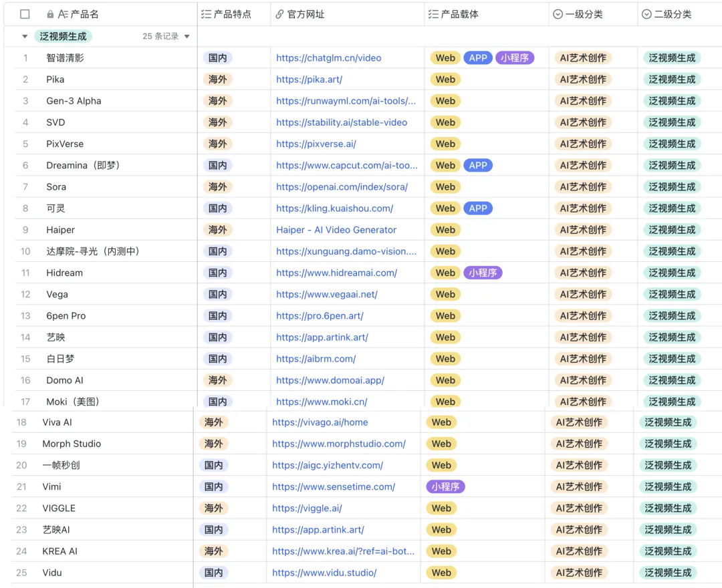Open the stability.ai/stable-video link
This screenshot has height=588, width=722.
point(342,122)
